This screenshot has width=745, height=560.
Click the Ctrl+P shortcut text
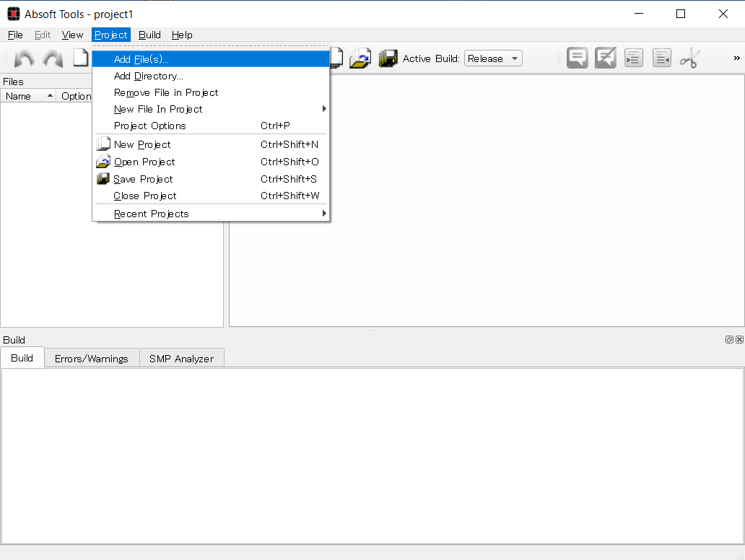(275, 126)
